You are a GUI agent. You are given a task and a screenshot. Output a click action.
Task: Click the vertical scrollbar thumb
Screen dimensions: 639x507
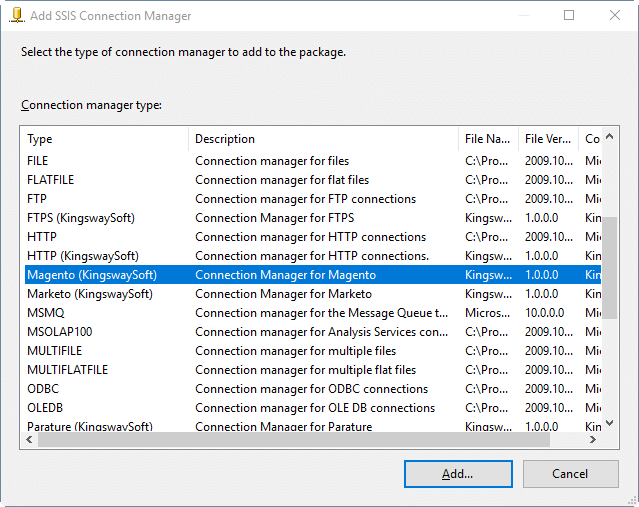point(610,268)
